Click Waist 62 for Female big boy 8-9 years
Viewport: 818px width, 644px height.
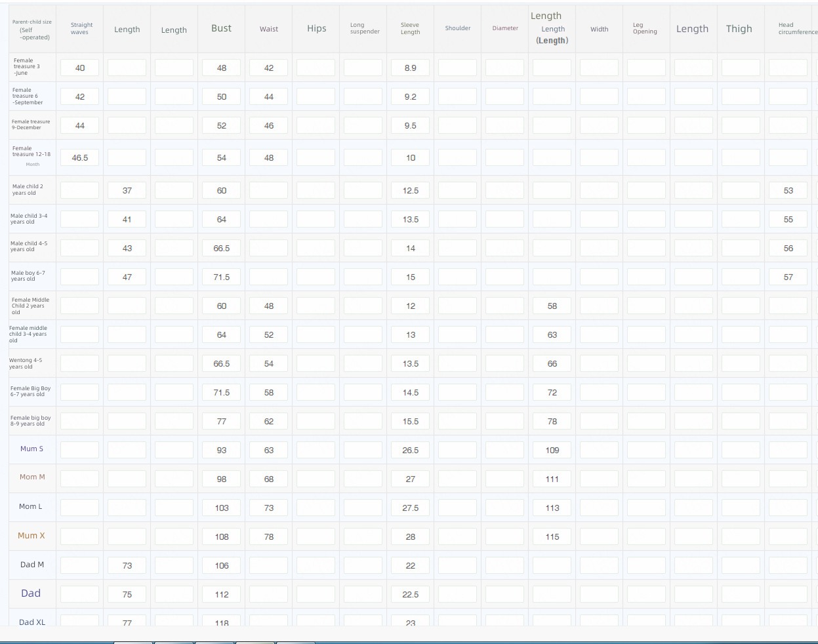coord(269,421)
